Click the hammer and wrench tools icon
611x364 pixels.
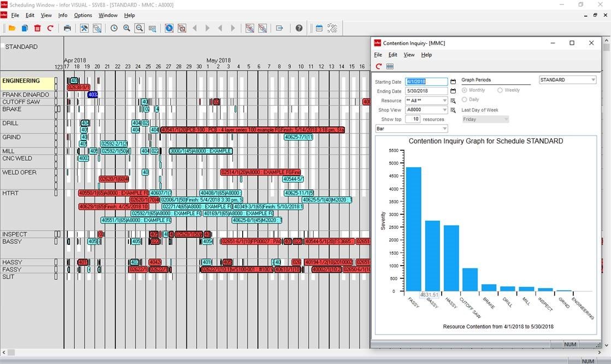point(84,28)
